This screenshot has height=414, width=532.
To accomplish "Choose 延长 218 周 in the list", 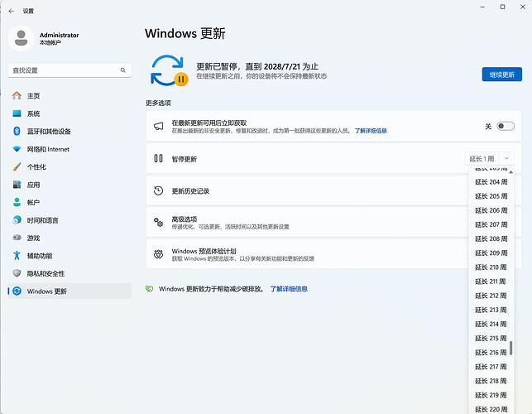I will click(x=491, y=381).
